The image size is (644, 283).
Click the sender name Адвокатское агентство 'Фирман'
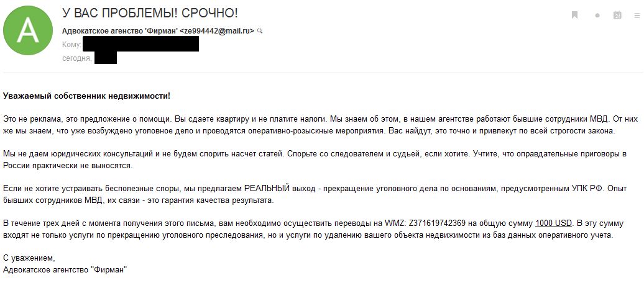click(119, 30)
